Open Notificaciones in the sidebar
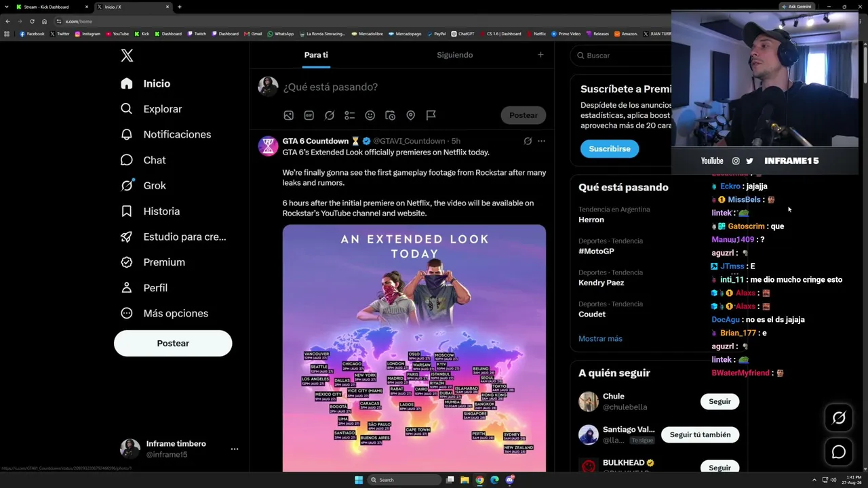 165,134
